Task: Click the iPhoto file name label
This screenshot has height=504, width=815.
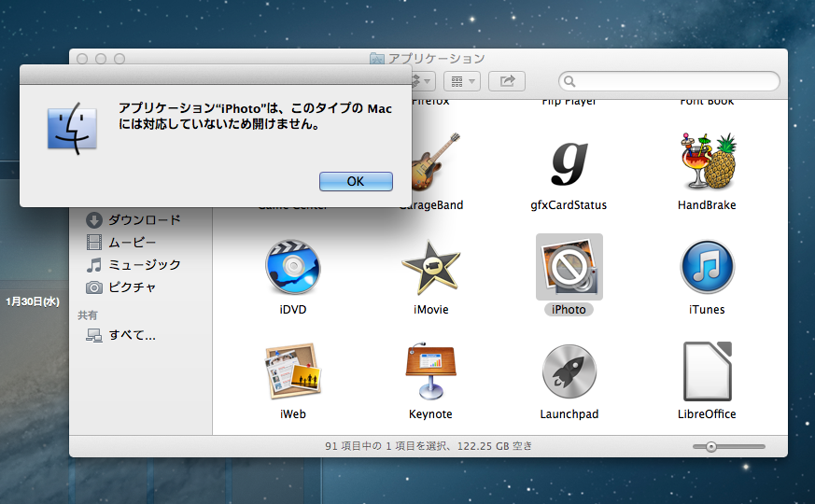Action: pos(569,310)
